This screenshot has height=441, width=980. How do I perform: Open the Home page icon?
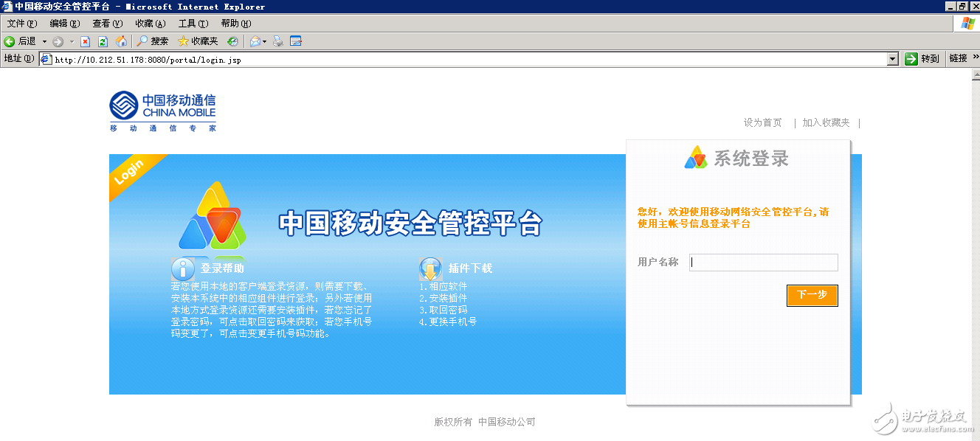(x=120, y=41)
